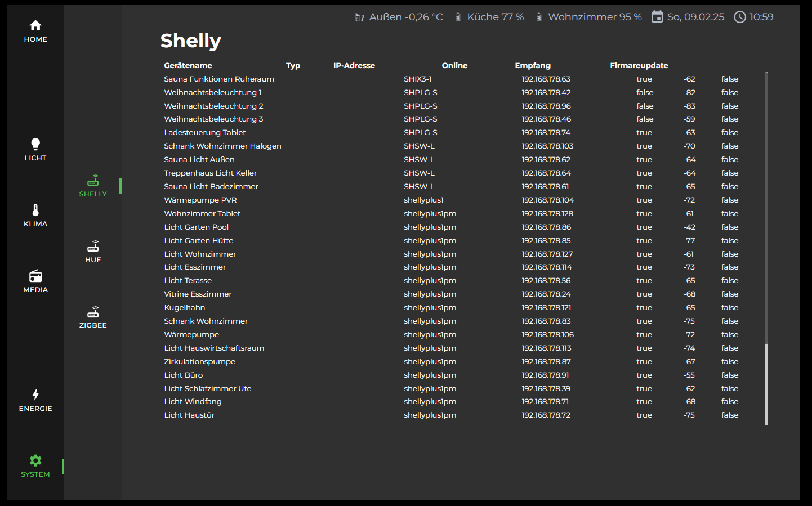Click the outdoor temperature icon
This screenshot has width=812, height=506.
click(x=359, y=17)
